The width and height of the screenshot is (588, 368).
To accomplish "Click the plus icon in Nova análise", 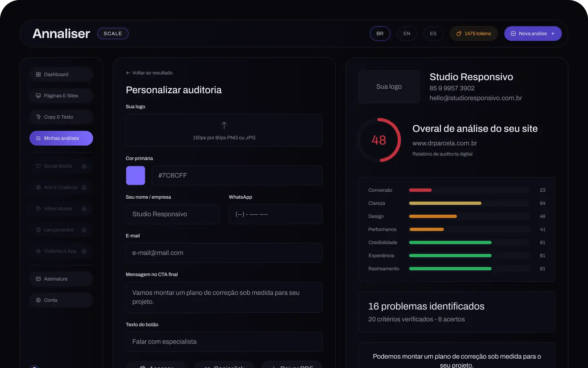I will [553, 34].
